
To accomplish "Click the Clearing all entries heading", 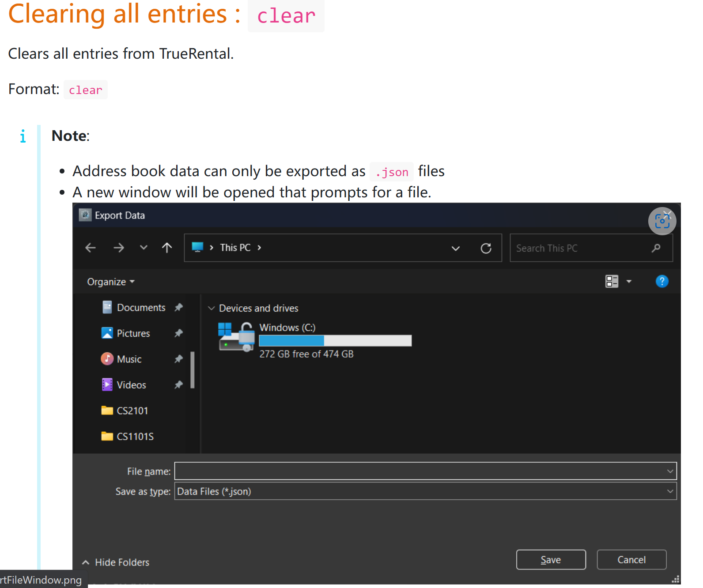I will [x=124, y=14].
